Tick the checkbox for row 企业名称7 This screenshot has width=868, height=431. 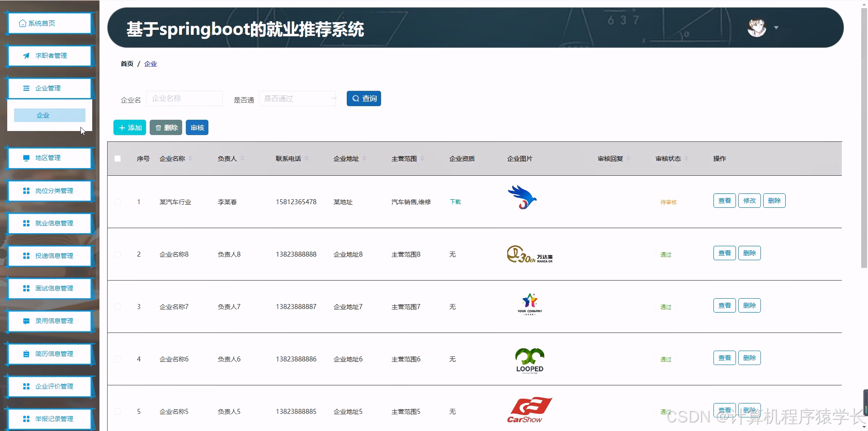click(x=118, y=307)
